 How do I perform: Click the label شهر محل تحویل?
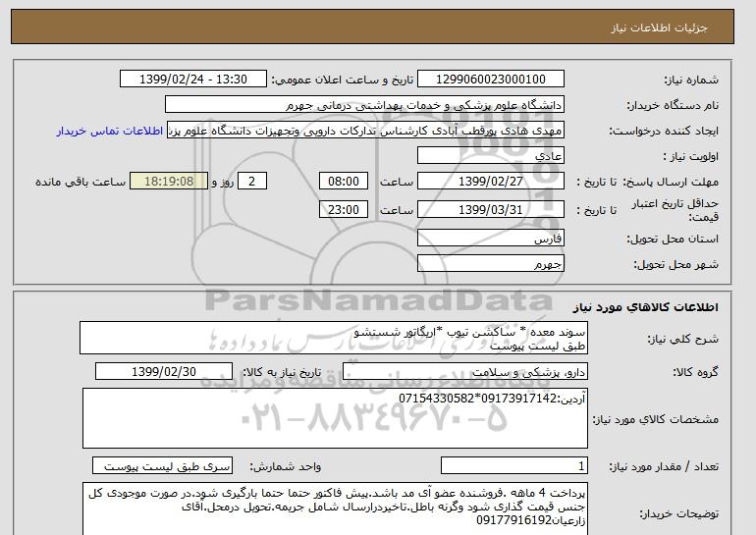coord(675,265)
